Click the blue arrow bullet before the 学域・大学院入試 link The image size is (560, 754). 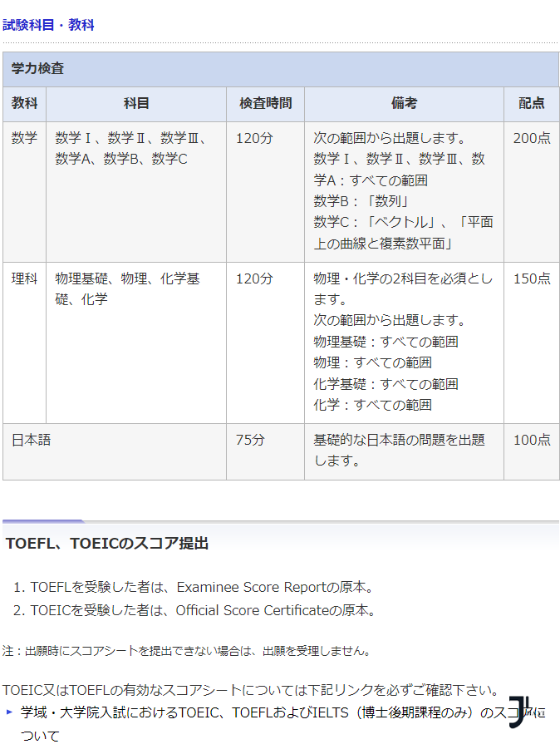coord(10,712)
